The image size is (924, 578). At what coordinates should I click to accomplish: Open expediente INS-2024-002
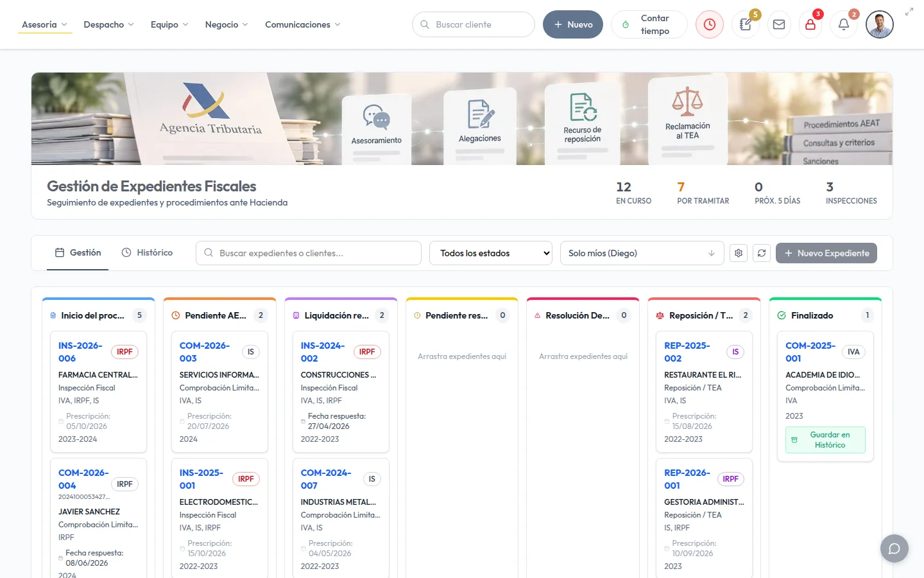point(323,352)
